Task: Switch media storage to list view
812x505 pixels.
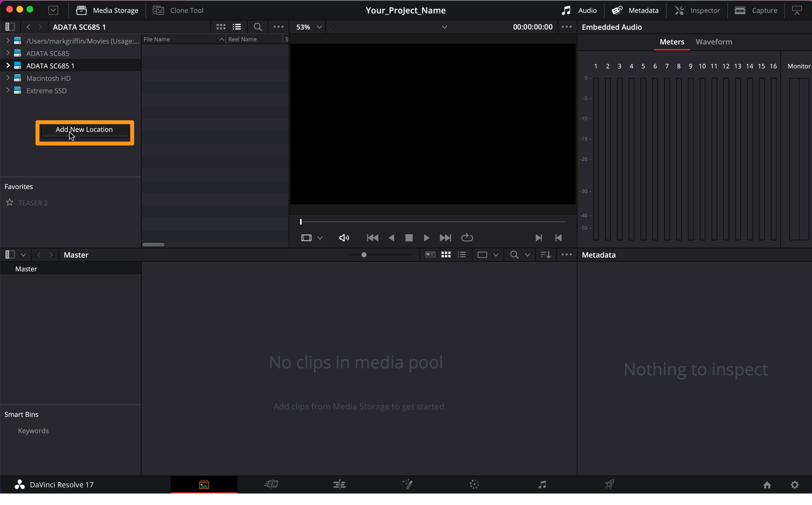Action: [237, 27]
